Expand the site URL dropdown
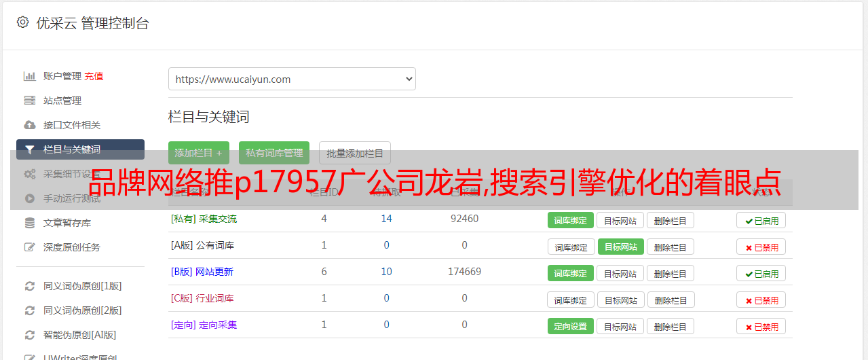Screen dimensions: 868x360 tap(292, 79)
